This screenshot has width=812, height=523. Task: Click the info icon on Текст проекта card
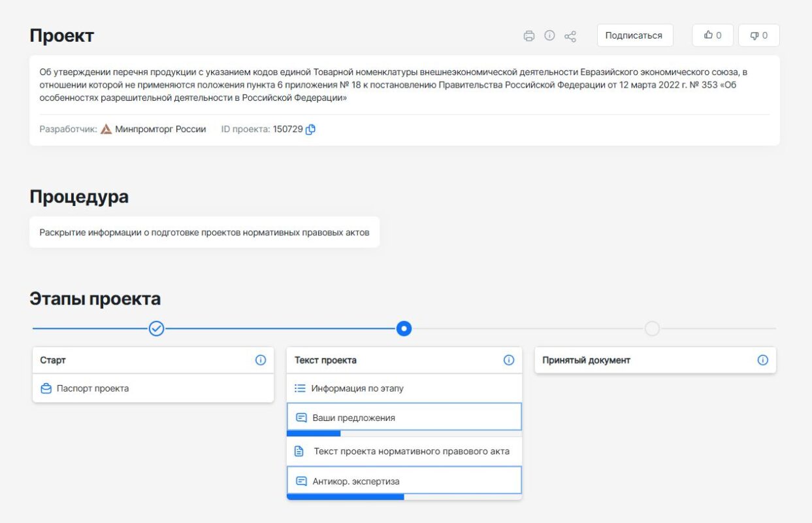(x=509, y=360)
